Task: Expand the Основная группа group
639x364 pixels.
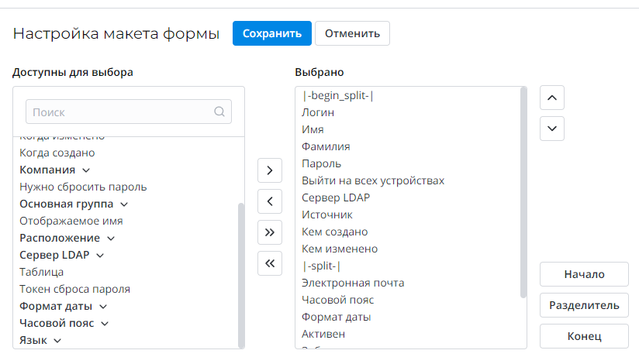Action: point(124,204)
